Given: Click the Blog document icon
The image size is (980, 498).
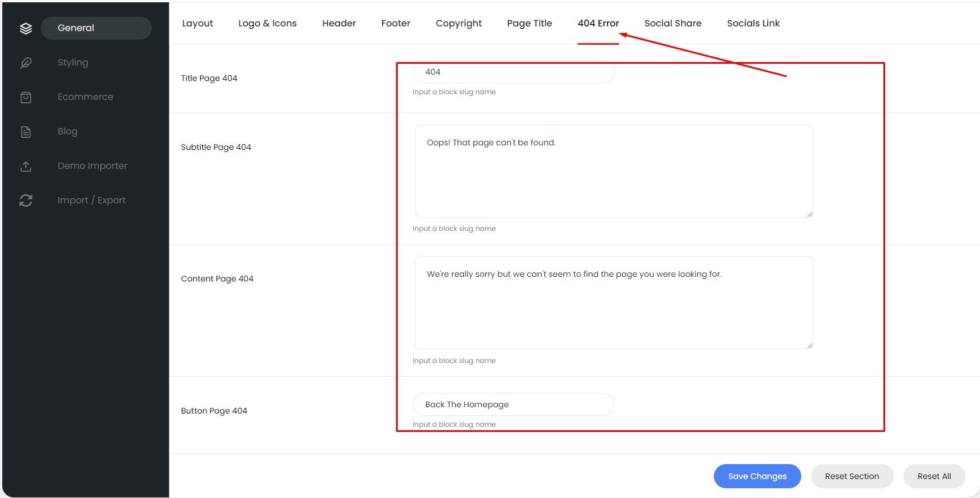Looking at the screenshot, I should (x=26, y=132).
